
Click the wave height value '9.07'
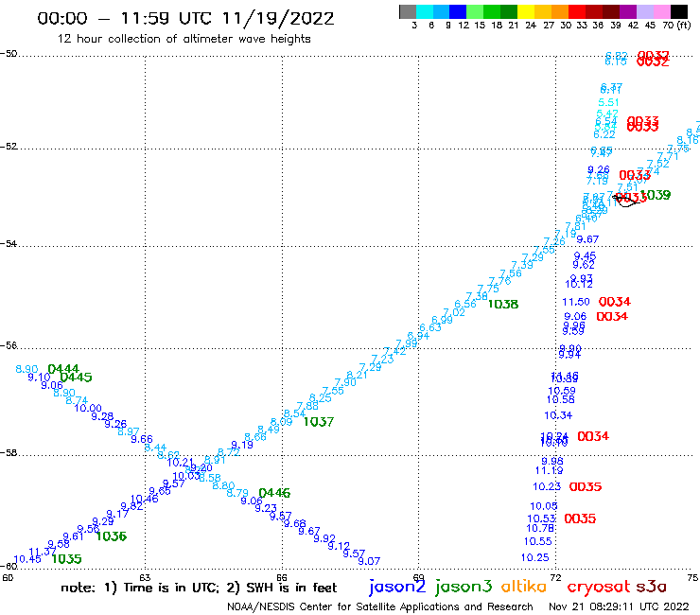(x=369, y=561)
